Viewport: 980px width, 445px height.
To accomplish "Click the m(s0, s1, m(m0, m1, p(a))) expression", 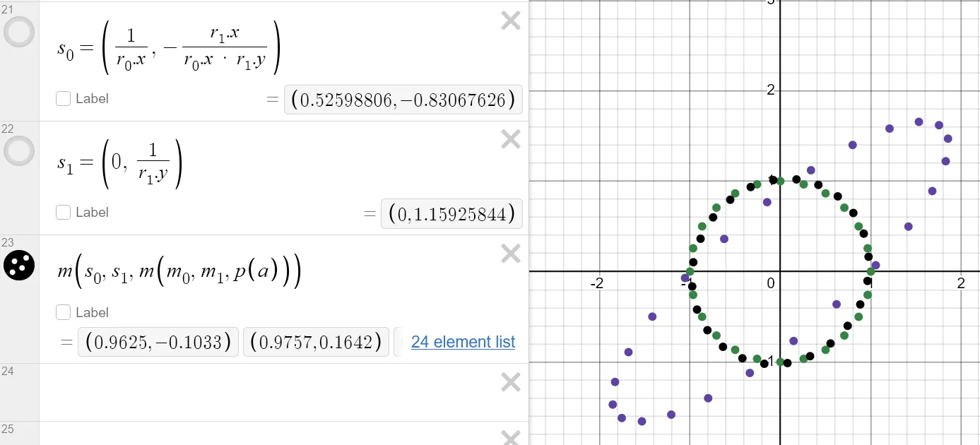I will click(179, 271).
